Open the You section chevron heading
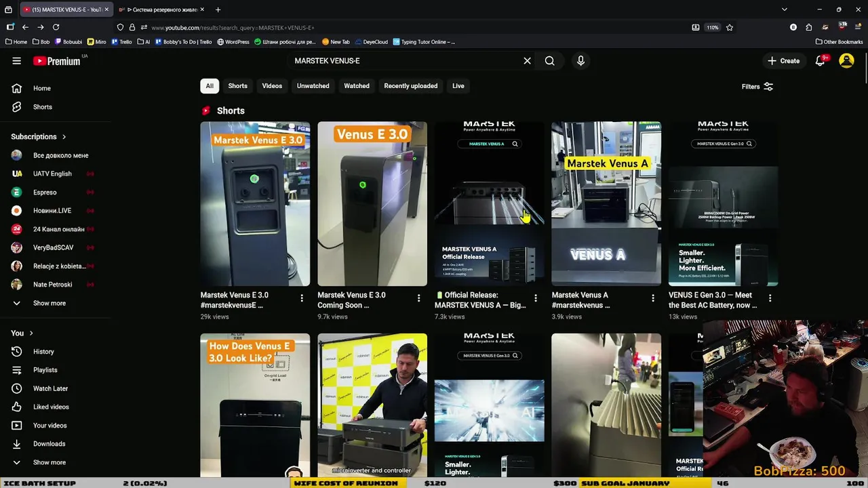Viewport: 868px width, 488px height. tap(22, 333)
